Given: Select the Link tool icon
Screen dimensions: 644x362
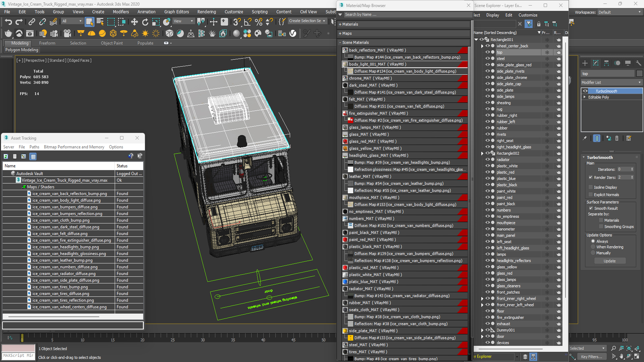Looking at the screenshot, I should 32,22.
